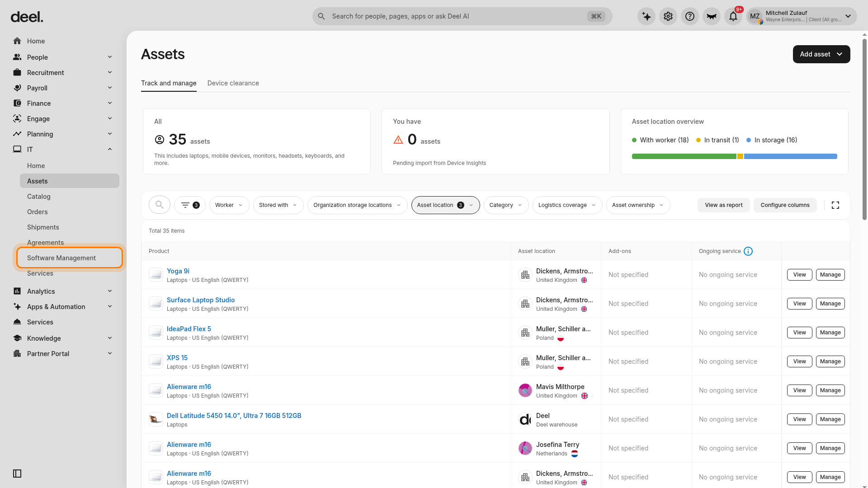Open notifications bell
868x488 pixels.
[x=733, y=16]
